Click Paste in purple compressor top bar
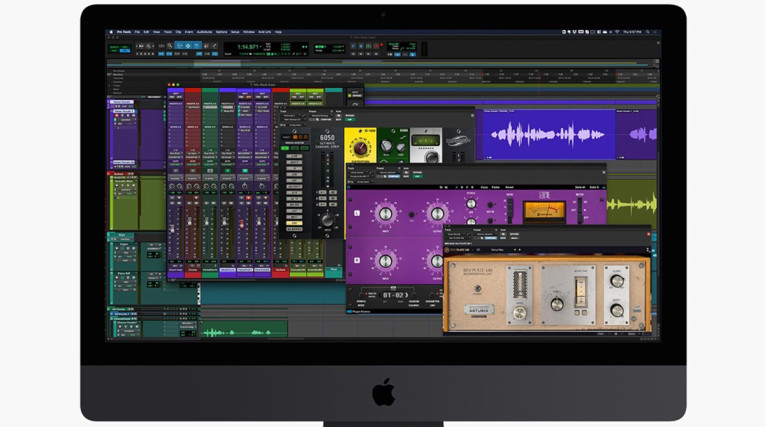The width and height of the screenshot is (765, 427). [x=496, y=187]
